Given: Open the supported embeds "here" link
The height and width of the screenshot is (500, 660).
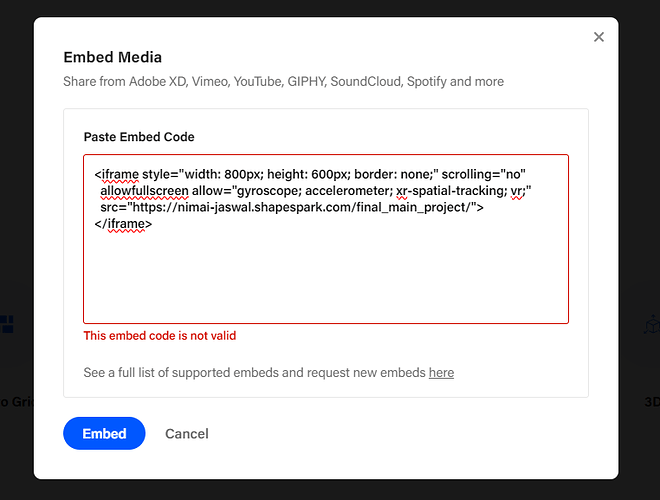Looking at the screenshot, I should 441,372.
